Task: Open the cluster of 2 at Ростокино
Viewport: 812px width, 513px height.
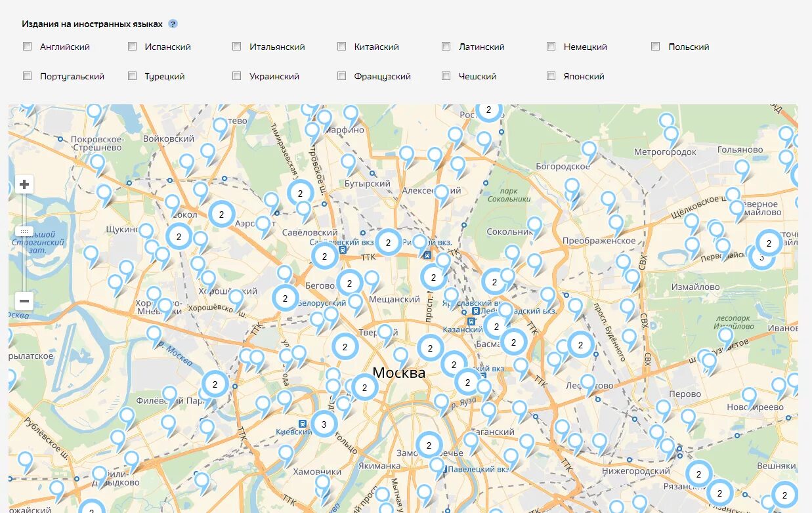Action: pyautogui.click(x=488, y=111)
